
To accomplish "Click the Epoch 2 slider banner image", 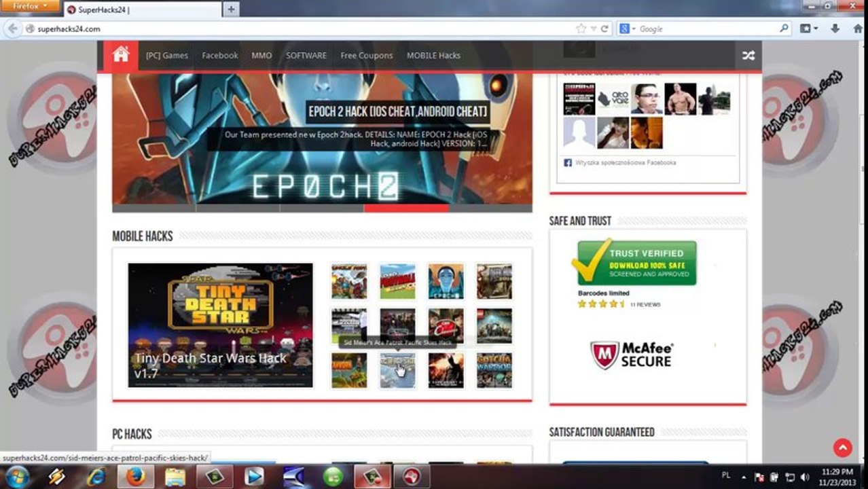I will [322, 139].
